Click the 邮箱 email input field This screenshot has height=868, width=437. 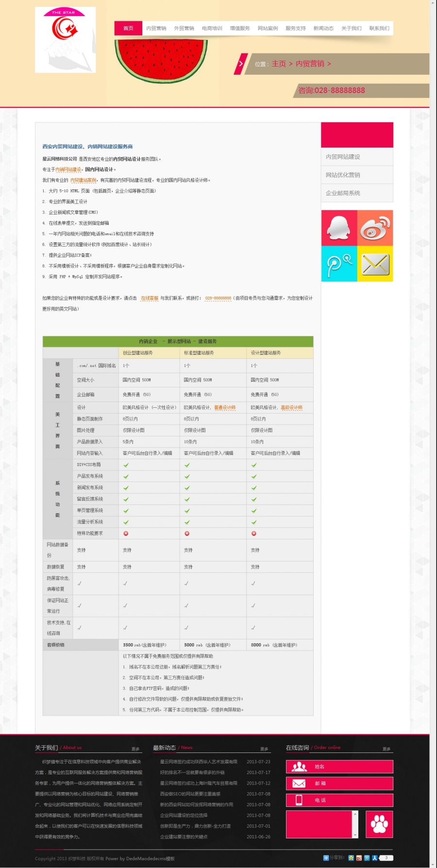coord(339,784)
